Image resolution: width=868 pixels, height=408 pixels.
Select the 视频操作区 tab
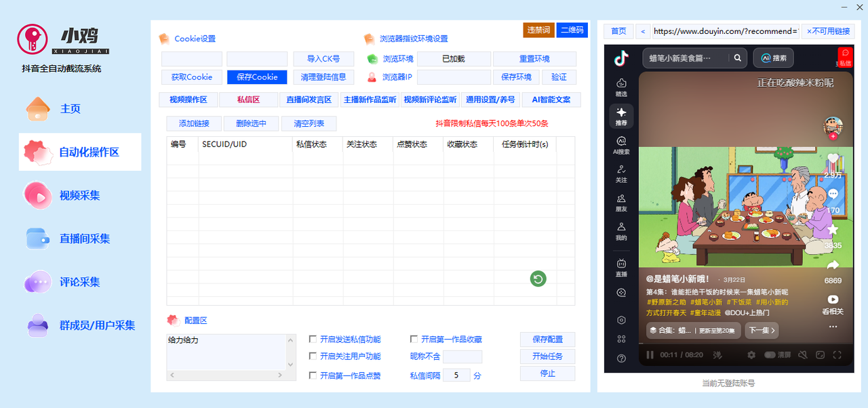[x=189, y=100]
